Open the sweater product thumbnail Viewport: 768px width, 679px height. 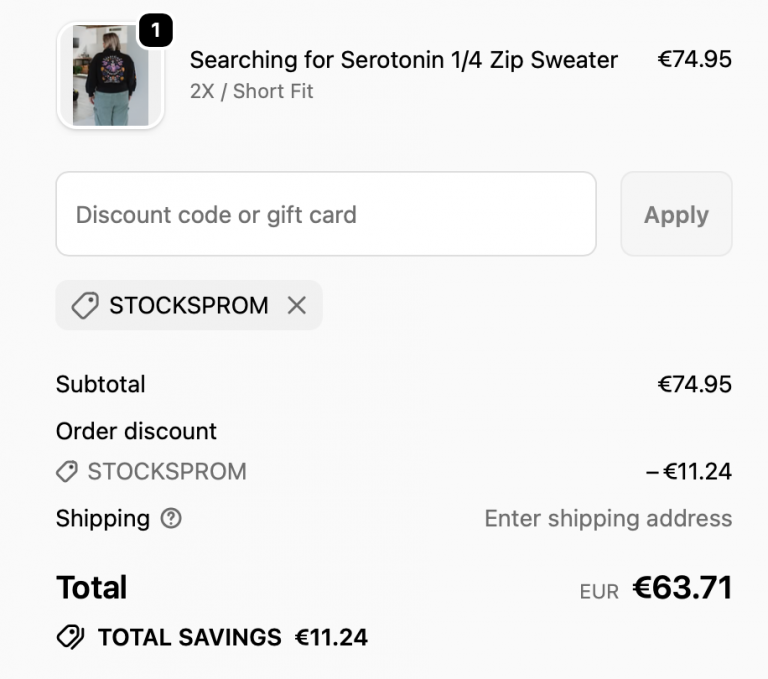pyautogui.click(x=110, y=76)
